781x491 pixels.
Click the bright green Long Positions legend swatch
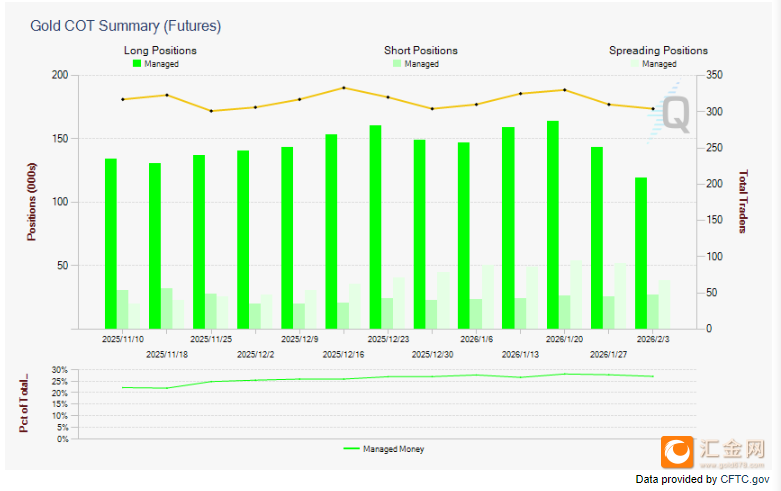pos(137,64)
